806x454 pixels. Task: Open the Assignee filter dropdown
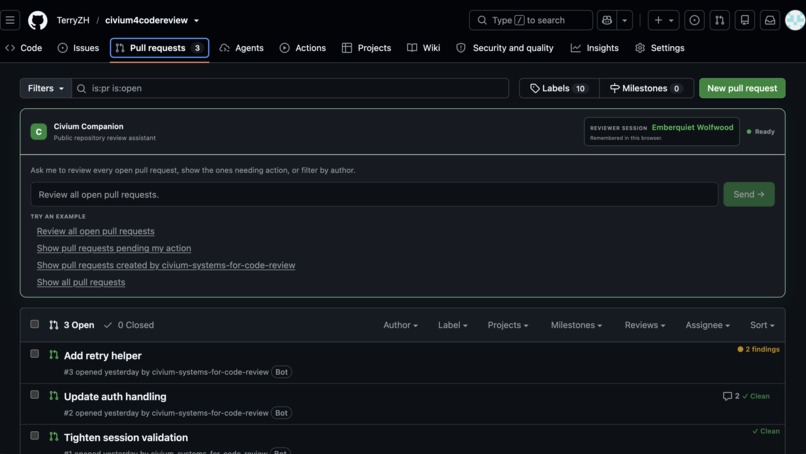(x=707, y=325)
